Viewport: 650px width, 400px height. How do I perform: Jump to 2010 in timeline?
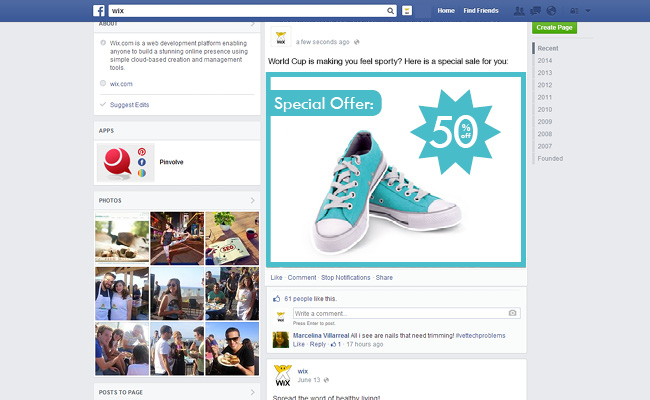(545, 109)
